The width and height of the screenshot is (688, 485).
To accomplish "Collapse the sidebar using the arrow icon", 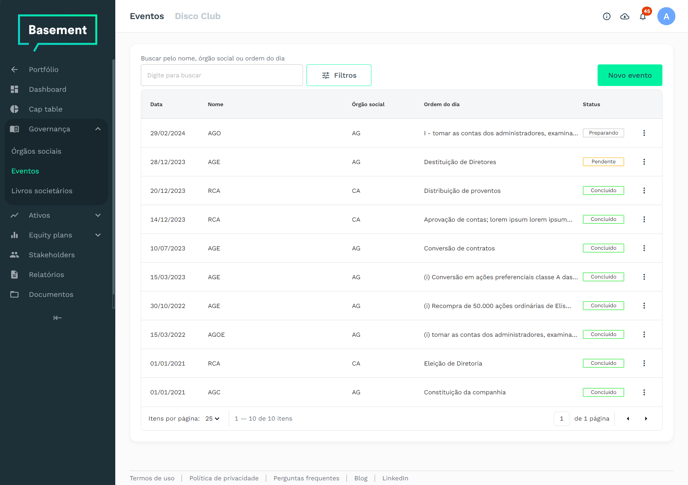I will [57, 318].
